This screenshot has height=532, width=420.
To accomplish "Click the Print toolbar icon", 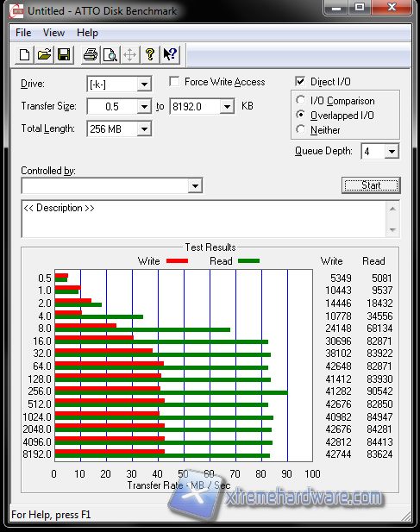I will coord(91,54).
